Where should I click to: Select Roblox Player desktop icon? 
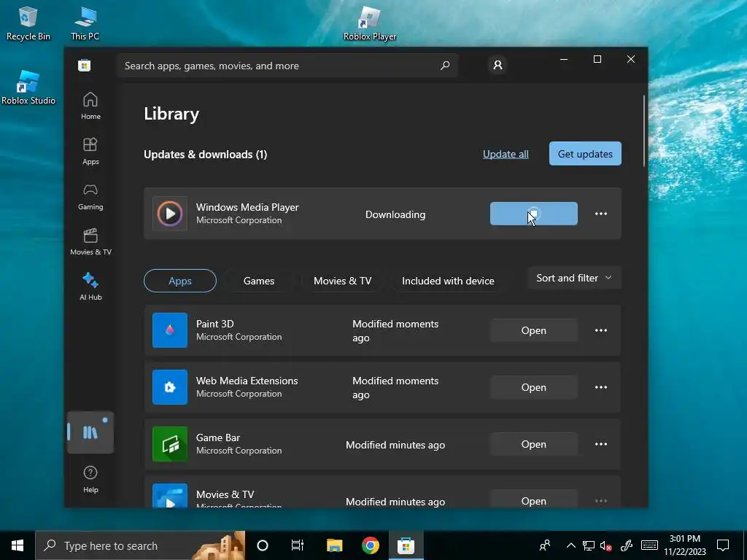pyautogui.click(x=370, y=23)
